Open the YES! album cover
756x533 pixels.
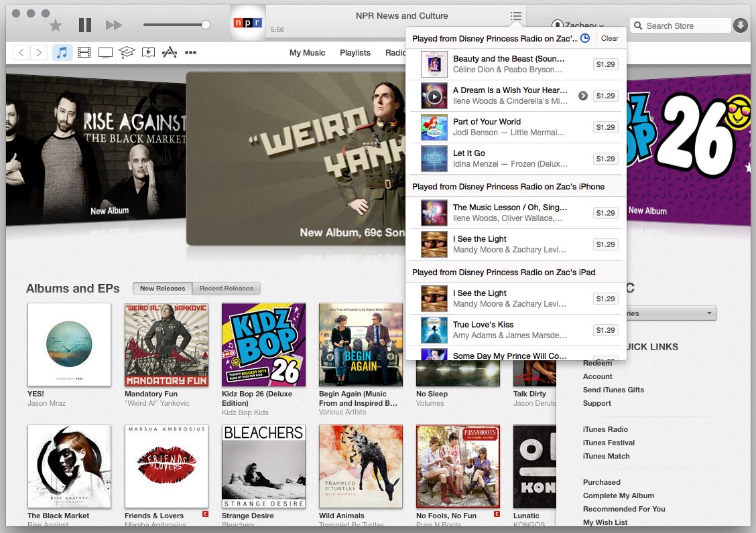coord(70,345)
